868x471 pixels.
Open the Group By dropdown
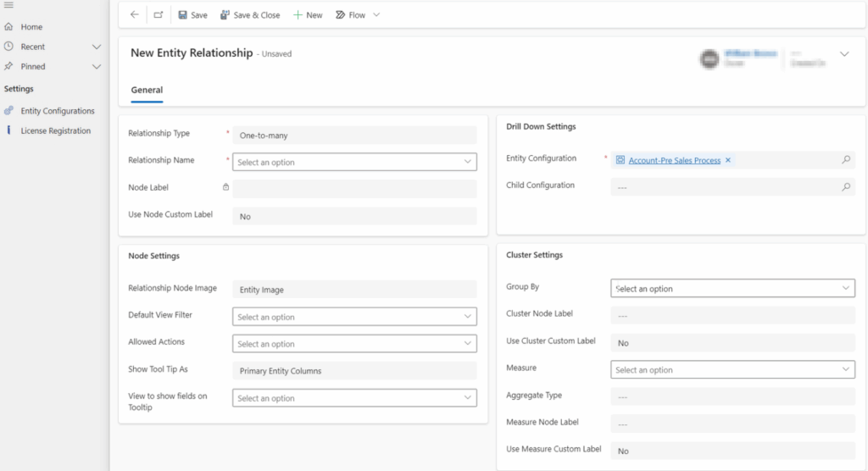[732, 288]
